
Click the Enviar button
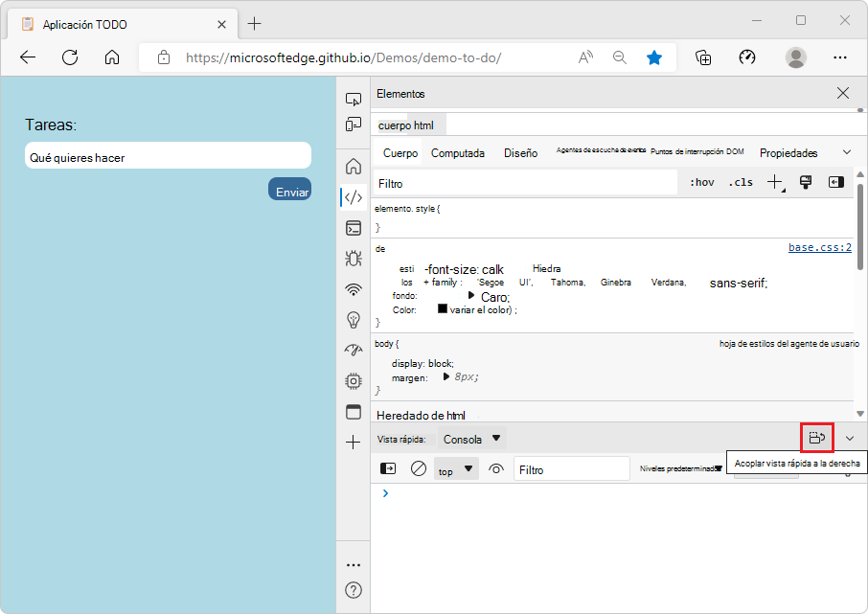[x=290, y=189]
